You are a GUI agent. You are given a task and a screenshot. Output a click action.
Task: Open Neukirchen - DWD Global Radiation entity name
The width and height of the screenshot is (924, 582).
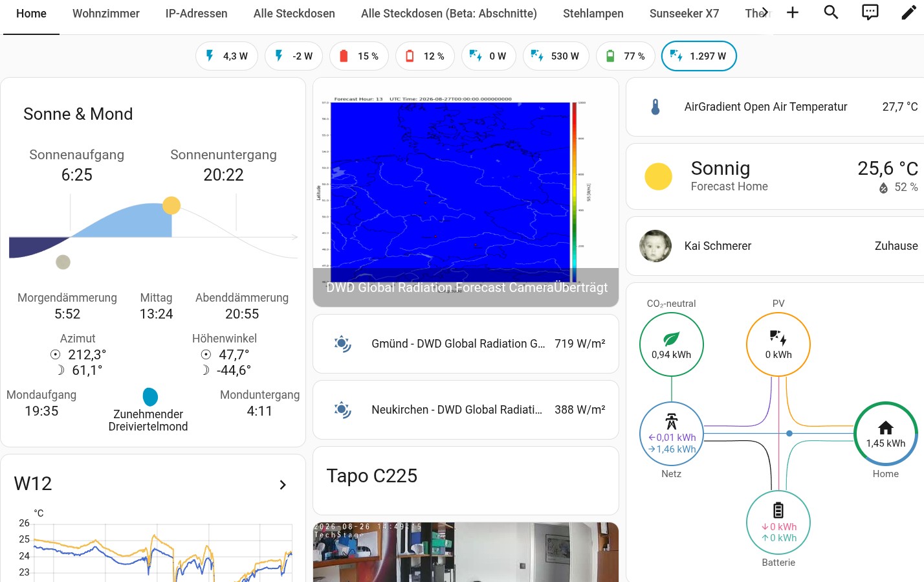(457, 410)
